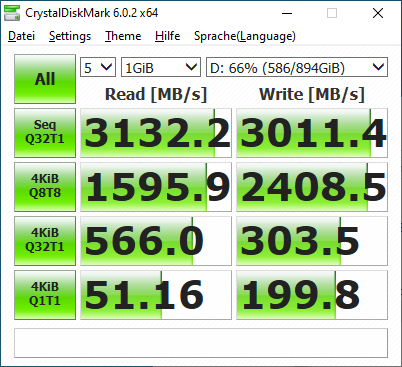
Task: Start the 4KiB Q1T1 test
Action: pos(45,295)
